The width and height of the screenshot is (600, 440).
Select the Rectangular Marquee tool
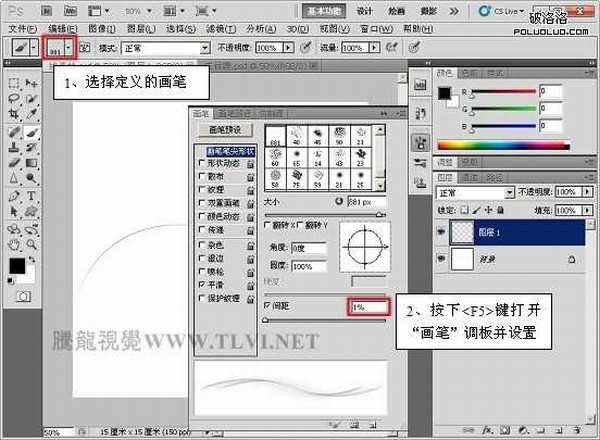click(x=14, y=83)
